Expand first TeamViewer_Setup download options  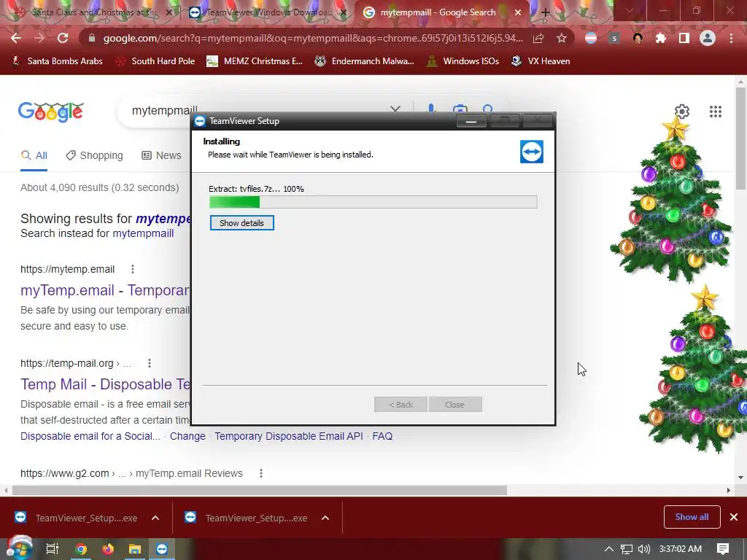[155, 518]
